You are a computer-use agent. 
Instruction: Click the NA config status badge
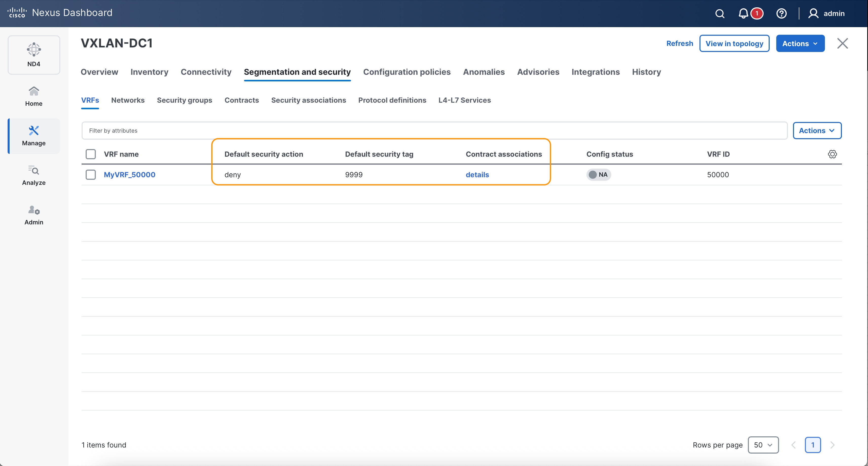[598, 175]
